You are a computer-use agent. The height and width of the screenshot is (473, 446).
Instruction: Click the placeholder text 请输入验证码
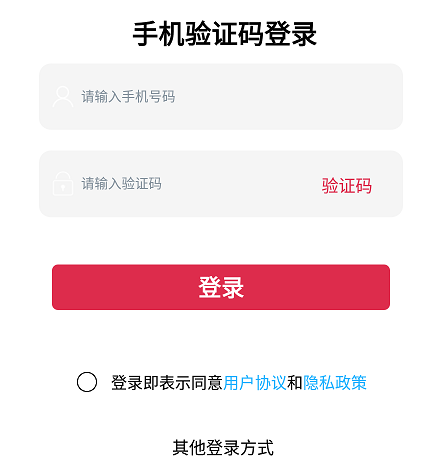coord(122,184)
